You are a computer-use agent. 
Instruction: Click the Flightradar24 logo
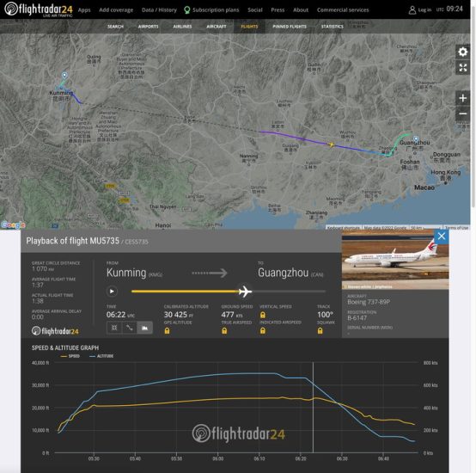(x=39, y=9)
